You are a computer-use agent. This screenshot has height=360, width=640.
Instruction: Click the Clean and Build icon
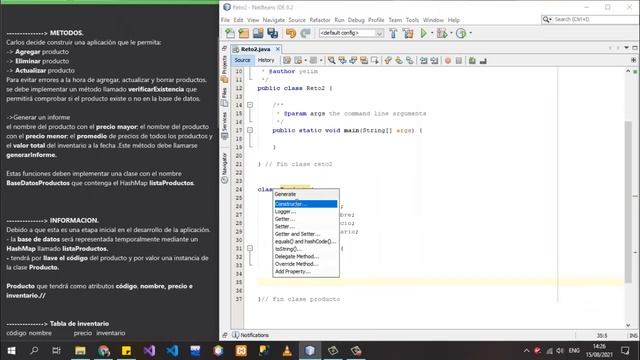408,33
